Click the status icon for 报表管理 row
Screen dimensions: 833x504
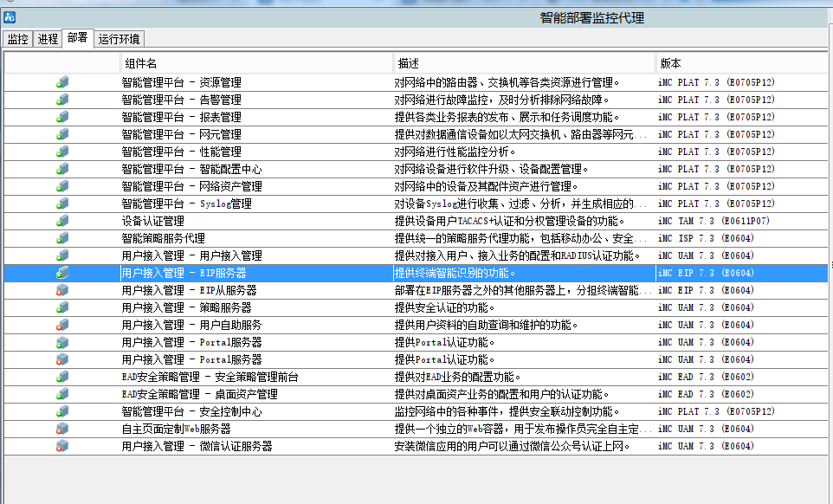coord(62,117)
